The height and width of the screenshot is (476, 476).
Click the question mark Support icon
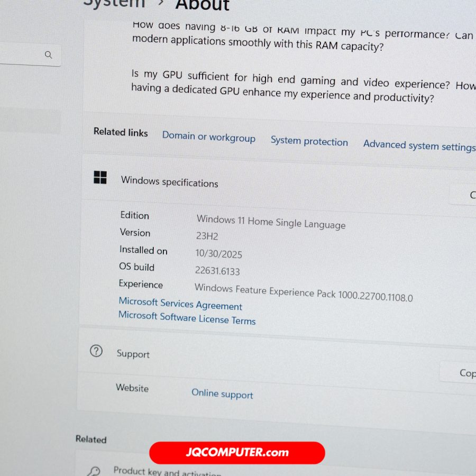(96, 351)
